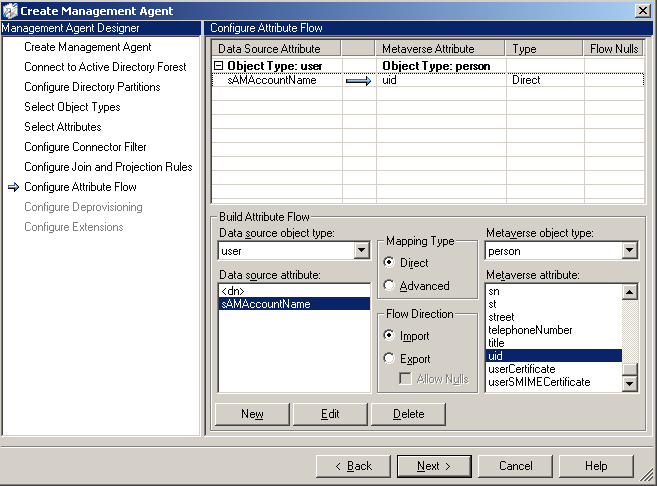Click the Flow Nulls column header
Image resolution: width=657 pixels, height=486 pixels.
pyautogui.click(x=614, y=49)
